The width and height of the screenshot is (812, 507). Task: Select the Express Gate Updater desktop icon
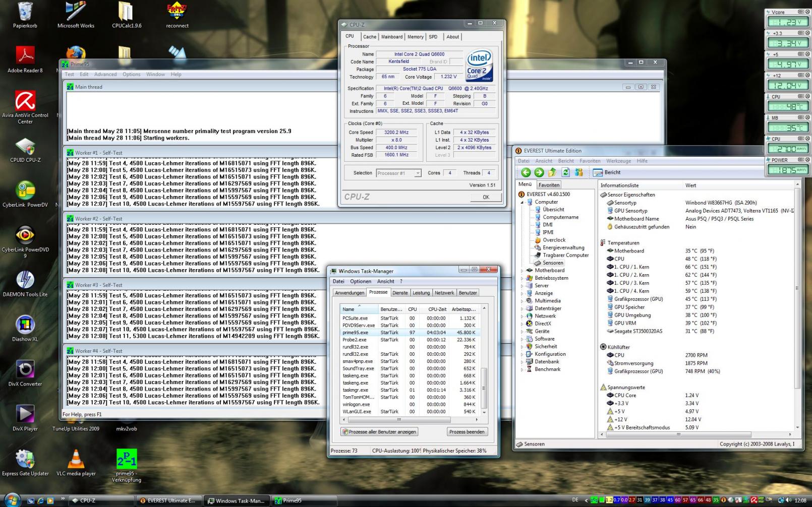tap(25, 463)
